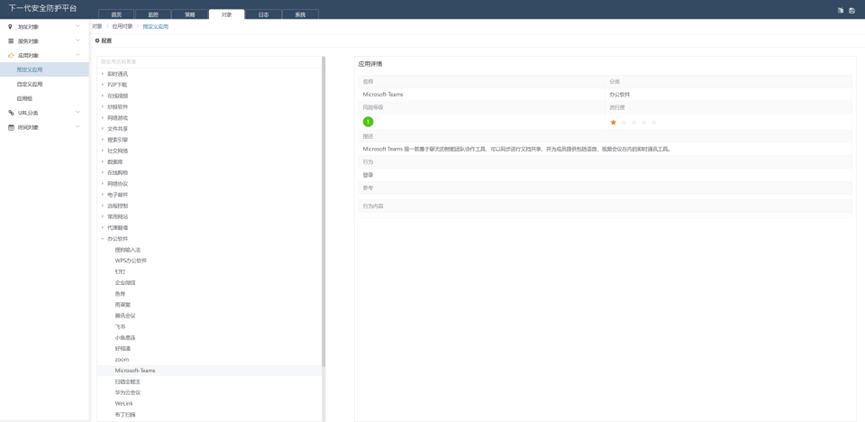Screen dimensions: 865x422
Task: Select the 常用网站 category label
Action: pyautogui.click(x=118, y=216)
